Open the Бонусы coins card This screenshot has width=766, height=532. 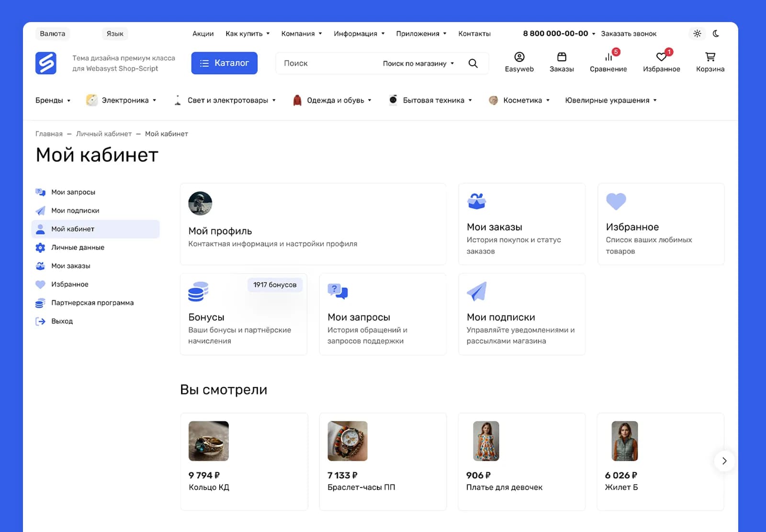244,314
